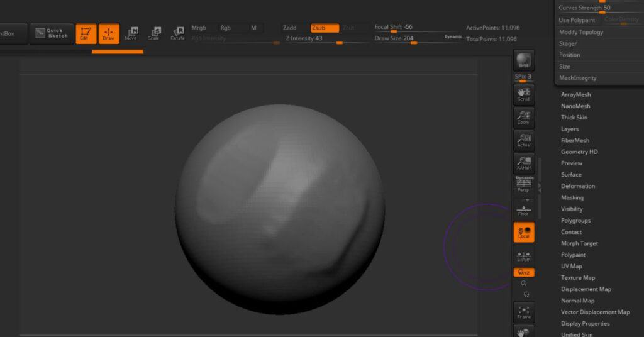The image size is (644, 337).
Task: Expand the Masking subpalette
Action: point(572,198)
